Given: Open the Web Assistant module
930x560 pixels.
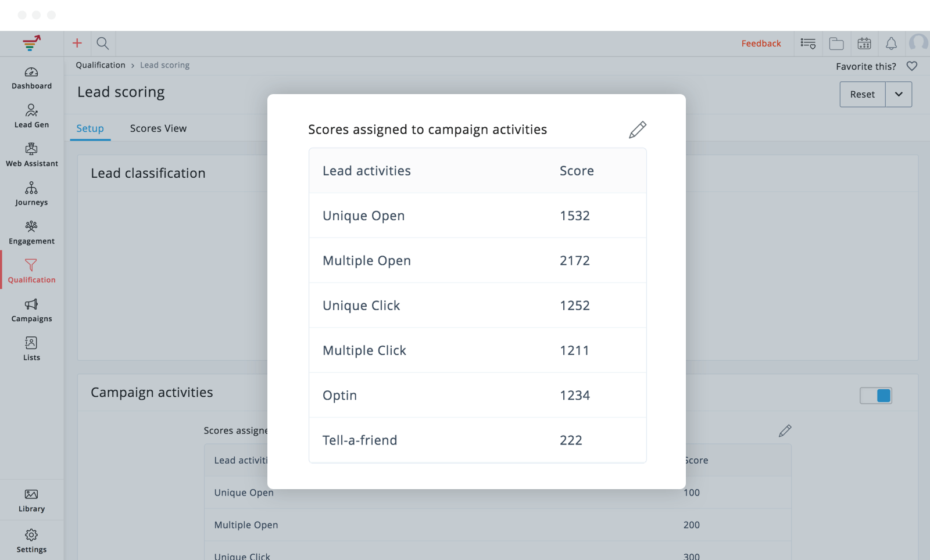Looking at the screenshot, I should [31, 155].
